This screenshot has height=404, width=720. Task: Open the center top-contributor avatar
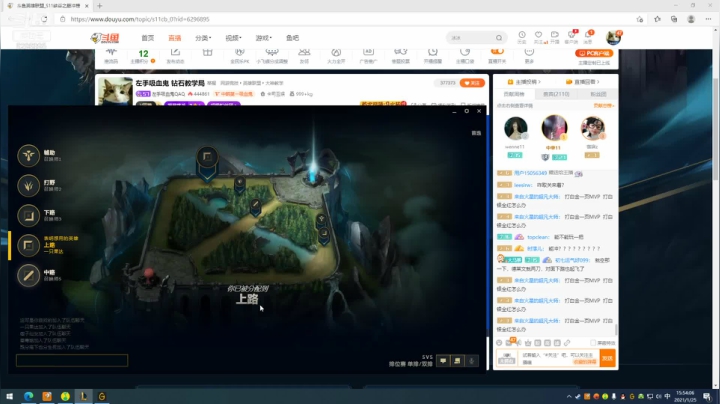point(554,128)
